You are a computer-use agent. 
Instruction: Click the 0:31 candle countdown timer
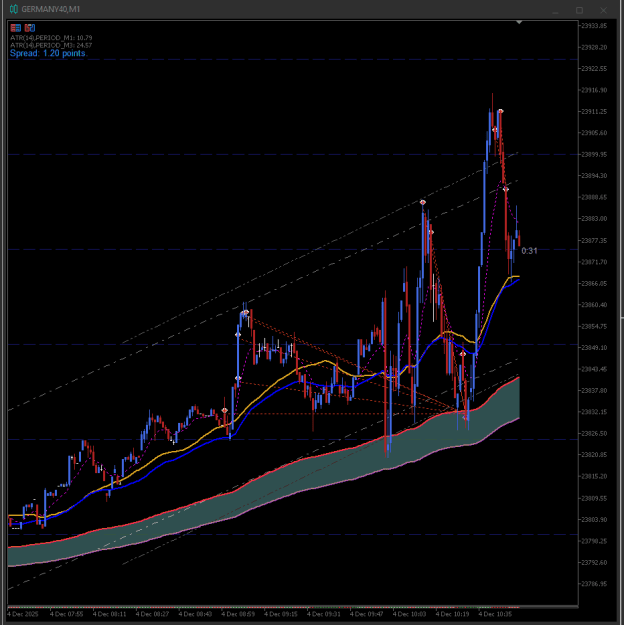[529, 251]
